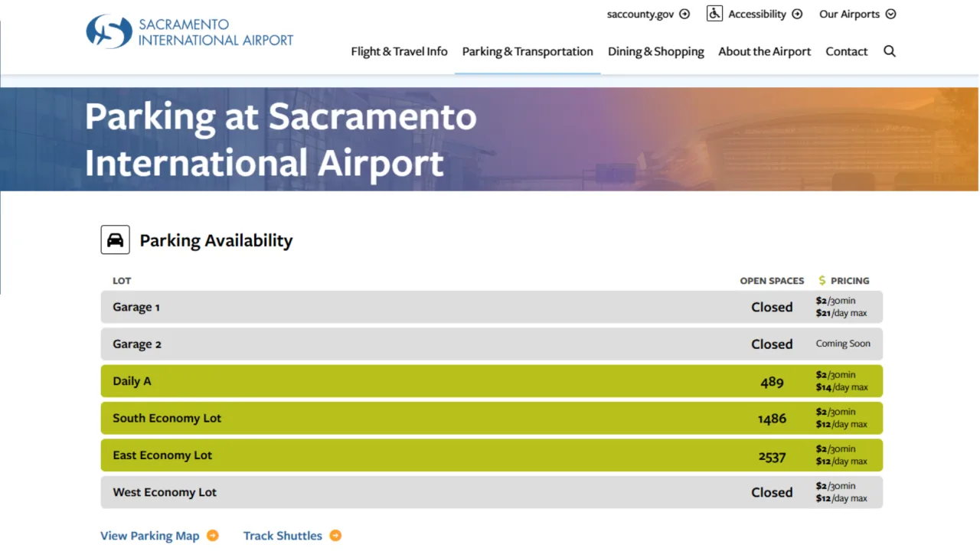
Task: Click the Sacramento International Airport logo
Action: pyautogui.click(x=190, y=31)
